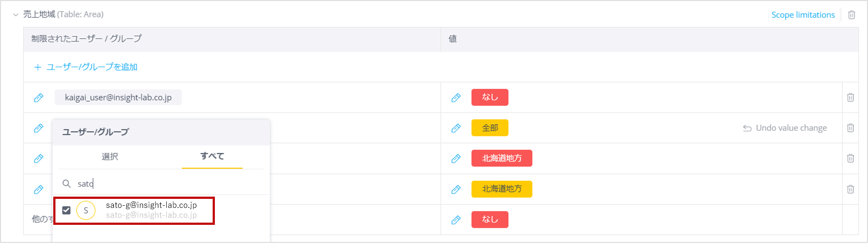Image resolution: width=868 pixels, height=243 pixels.
Task: Click Undo value change
Action: 785,128
